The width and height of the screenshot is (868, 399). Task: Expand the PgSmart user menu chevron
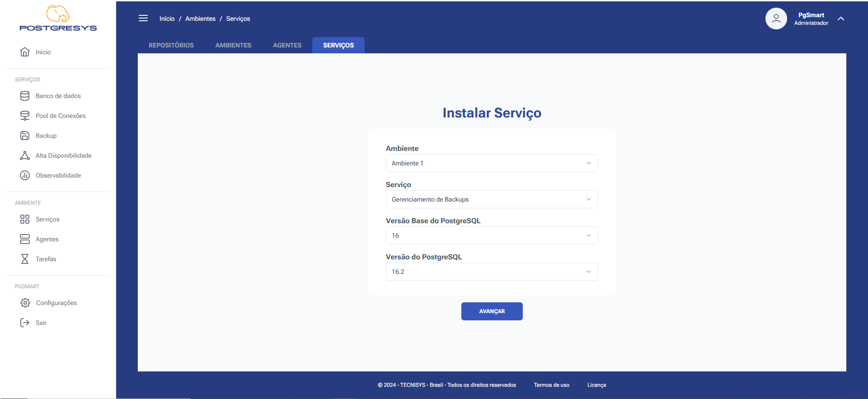(x=841, y=19)
